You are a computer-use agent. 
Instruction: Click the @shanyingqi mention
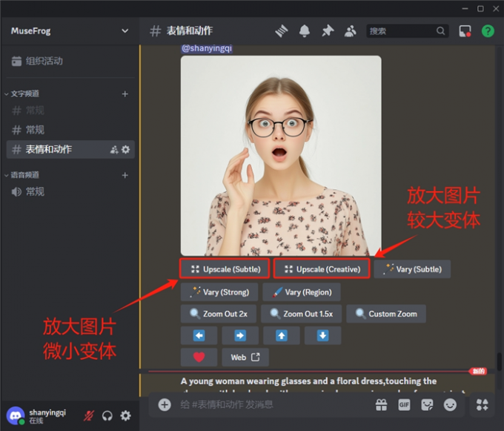(x=207, y=48)
